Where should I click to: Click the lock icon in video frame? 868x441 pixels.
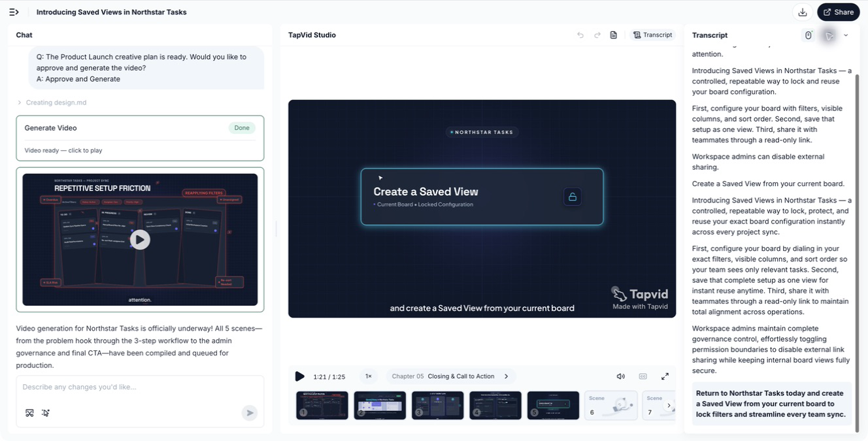click(x=573, y=197)
